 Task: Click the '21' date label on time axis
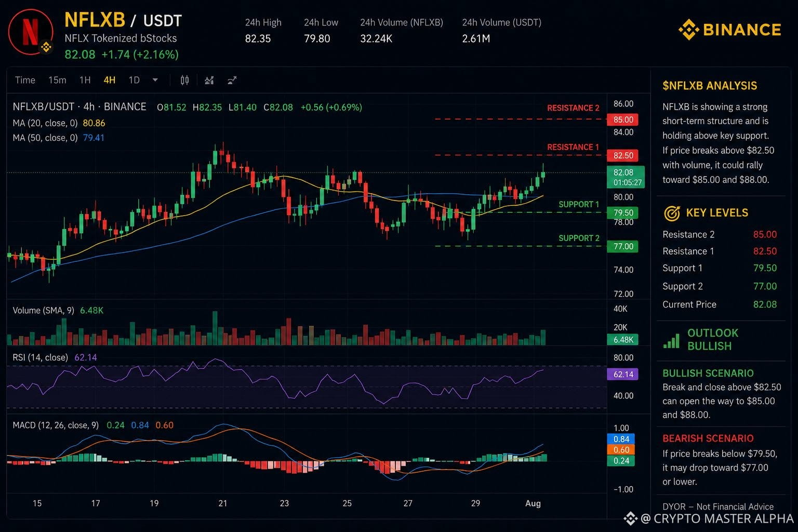(x=223, y=503)
